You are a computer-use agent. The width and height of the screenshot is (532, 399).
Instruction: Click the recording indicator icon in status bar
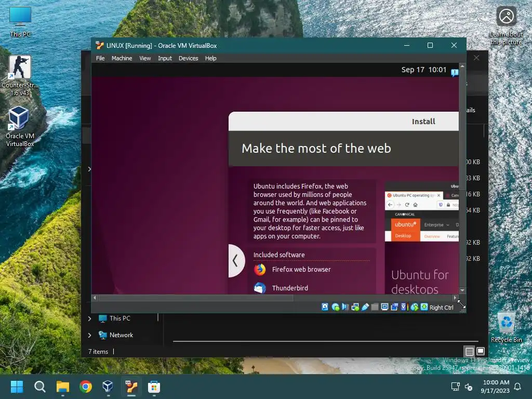(x=394, y=307)
